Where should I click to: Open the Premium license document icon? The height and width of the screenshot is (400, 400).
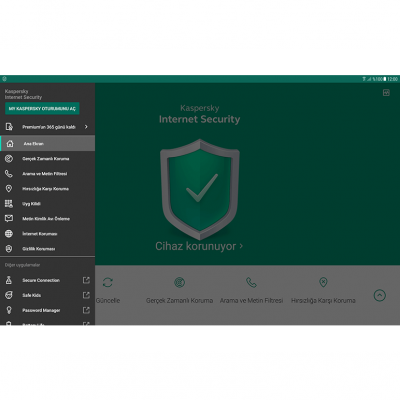[9, 127]
